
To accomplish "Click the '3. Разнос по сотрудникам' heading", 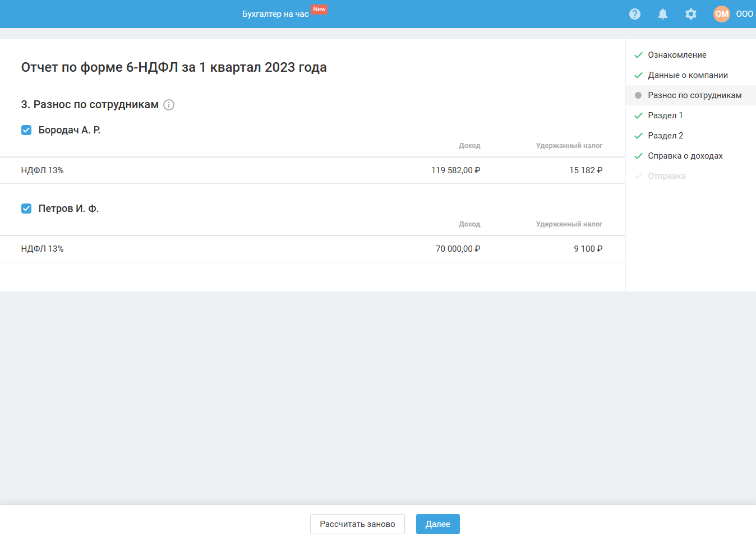I will 90,105.
